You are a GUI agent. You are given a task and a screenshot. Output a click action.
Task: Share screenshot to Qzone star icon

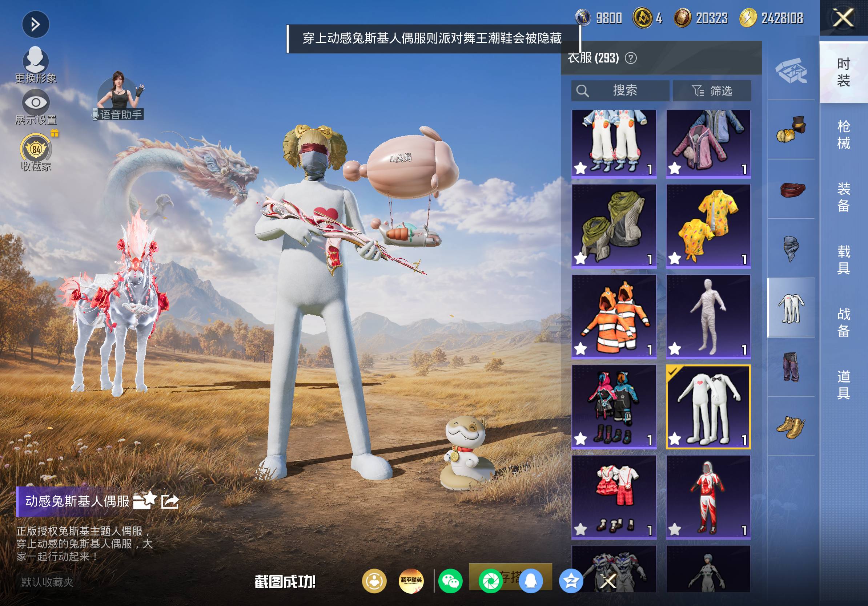pos(571,581)
